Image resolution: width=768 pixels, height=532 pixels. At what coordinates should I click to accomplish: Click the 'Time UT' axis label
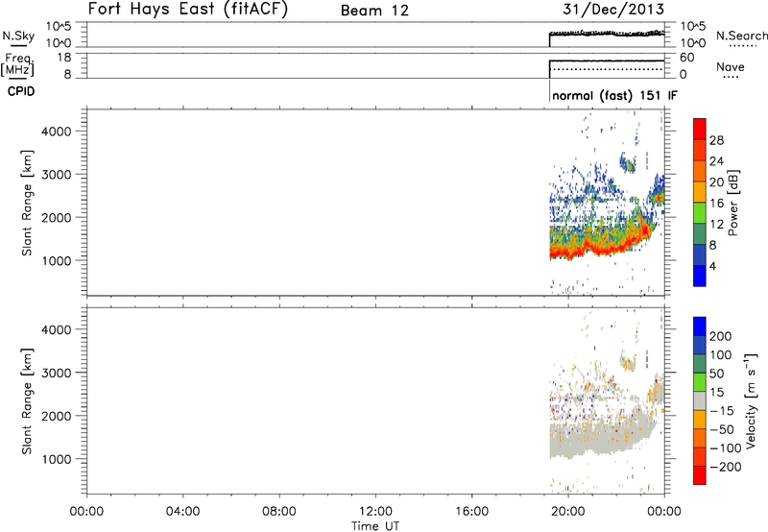point(375,526)
